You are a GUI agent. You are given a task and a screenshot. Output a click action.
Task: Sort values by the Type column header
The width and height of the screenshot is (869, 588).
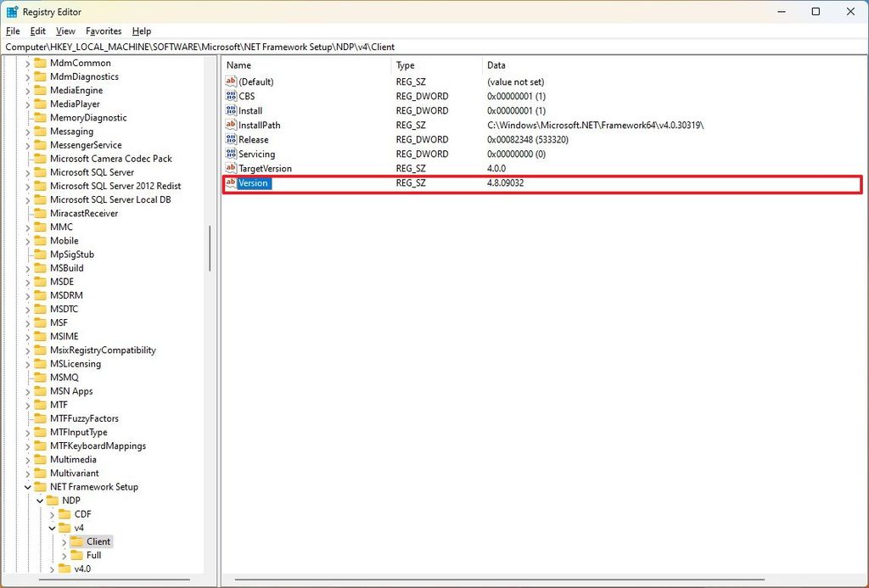tap(403, 64)
